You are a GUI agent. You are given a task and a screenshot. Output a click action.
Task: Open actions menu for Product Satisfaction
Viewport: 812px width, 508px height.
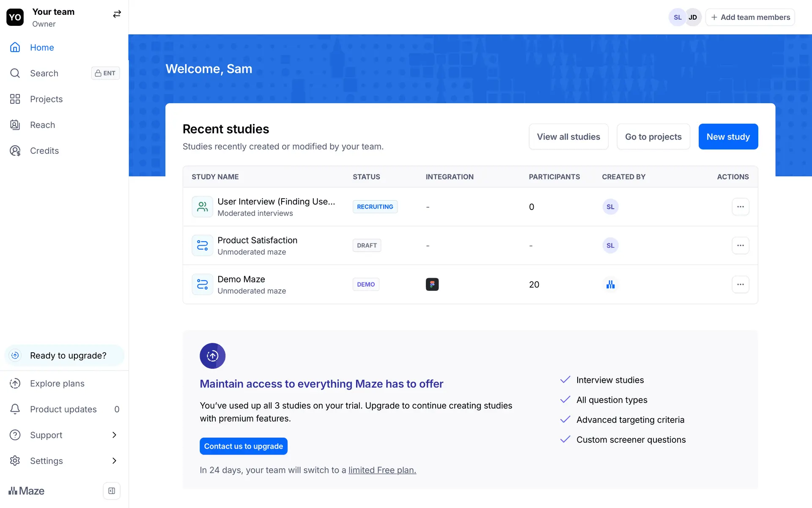tap(740, 246)
